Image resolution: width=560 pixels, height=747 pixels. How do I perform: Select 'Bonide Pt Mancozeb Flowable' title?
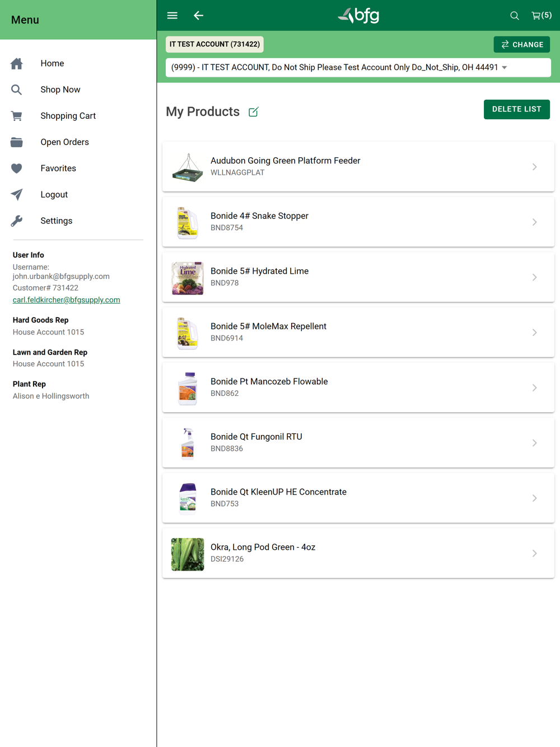[269, 381]
